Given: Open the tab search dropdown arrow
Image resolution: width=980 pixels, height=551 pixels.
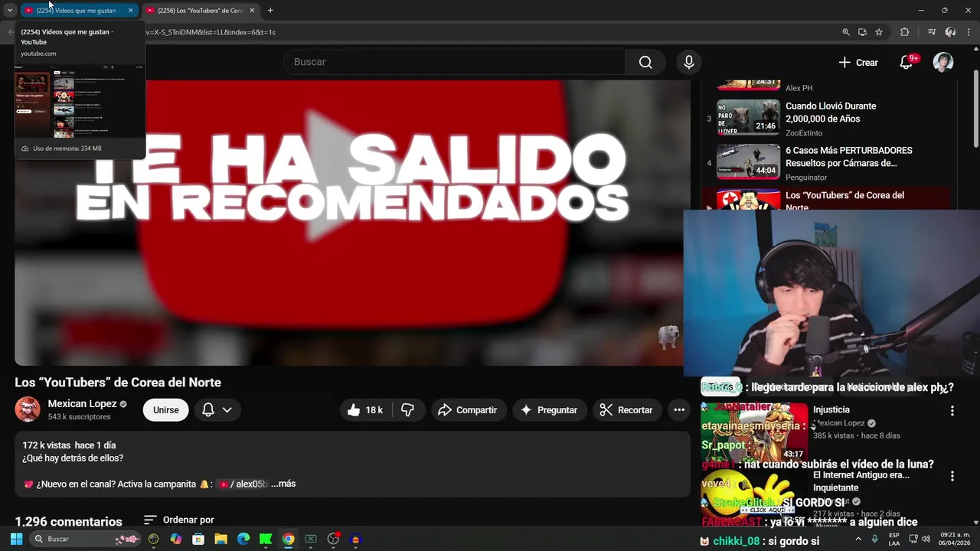Looking at the screenshot, I should [x=10, y=10].
